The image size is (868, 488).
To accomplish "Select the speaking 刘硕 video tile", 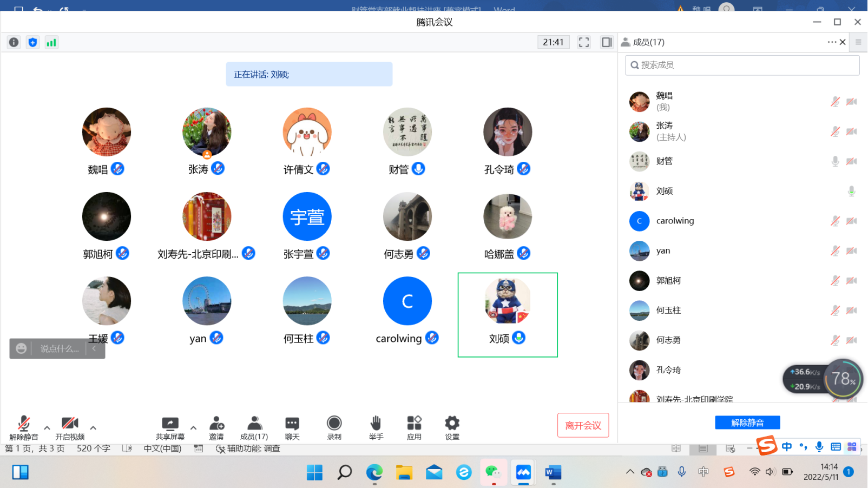I will pyautogui.click(x=508, y=315).
